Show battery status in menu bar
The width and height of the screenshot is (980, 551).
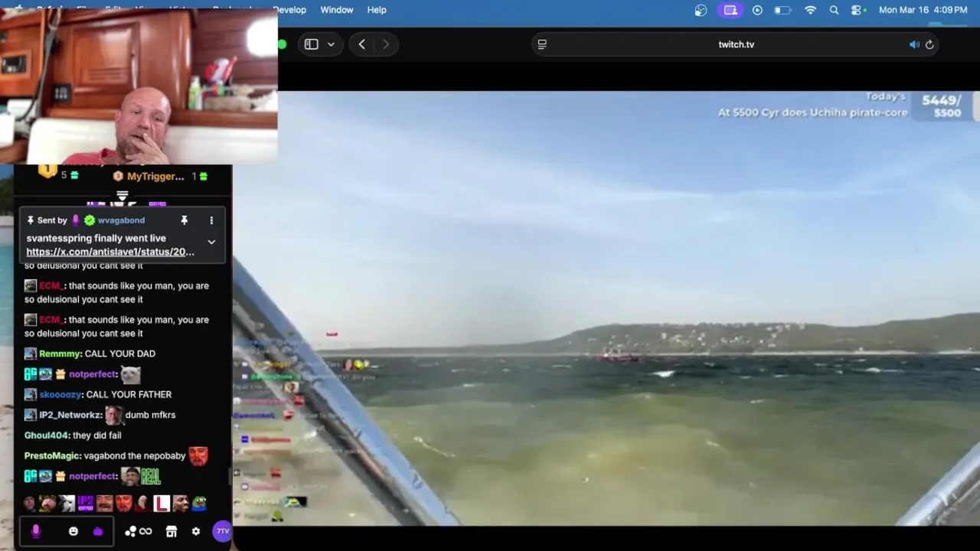point(782,10)
